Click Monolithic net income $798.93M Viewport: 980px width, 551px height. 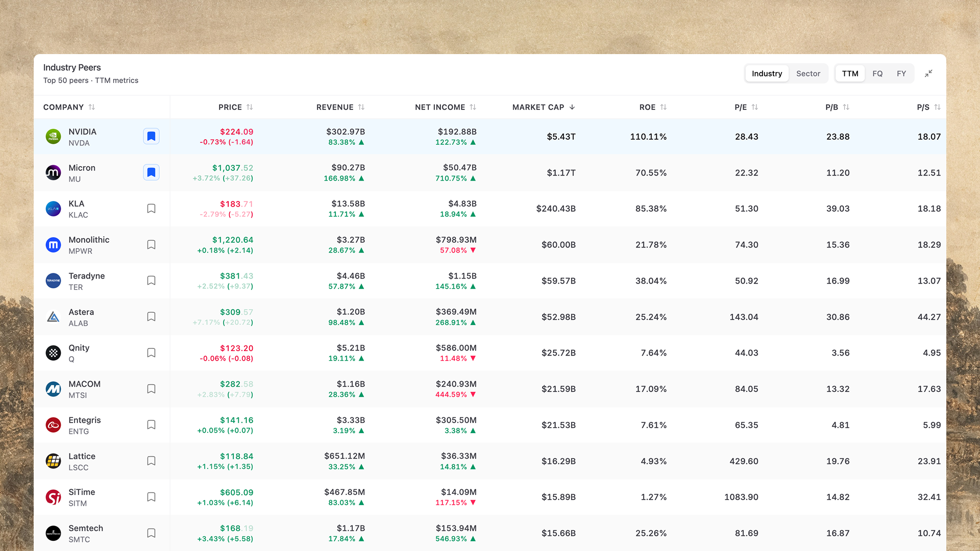pyautogui.click(x=456, y=240)
